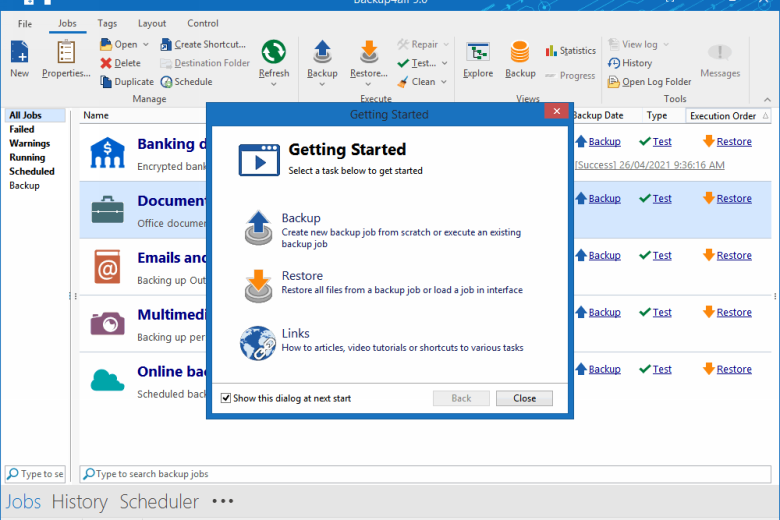Expand the Restore dropdown arrow
The height and width of the screenshot is (520, 780).
pos(368,85)
